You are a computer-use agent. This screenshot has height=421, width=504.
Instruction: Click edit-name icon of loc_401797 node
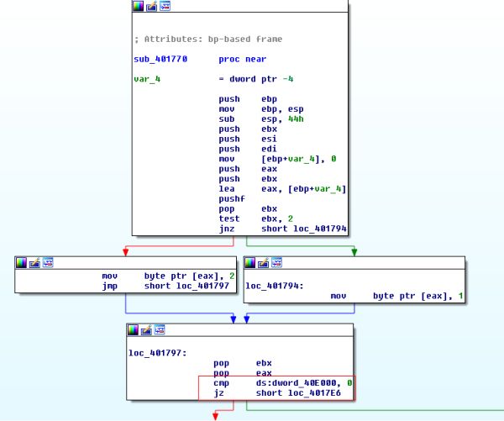pyautogui.click(x=146, y=330)
